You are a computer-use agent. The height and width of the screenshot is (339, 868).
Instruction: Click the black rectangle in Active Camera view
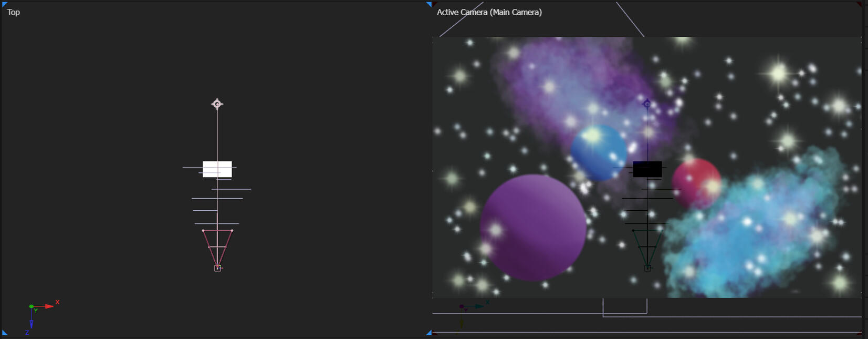tap(647, 169)
